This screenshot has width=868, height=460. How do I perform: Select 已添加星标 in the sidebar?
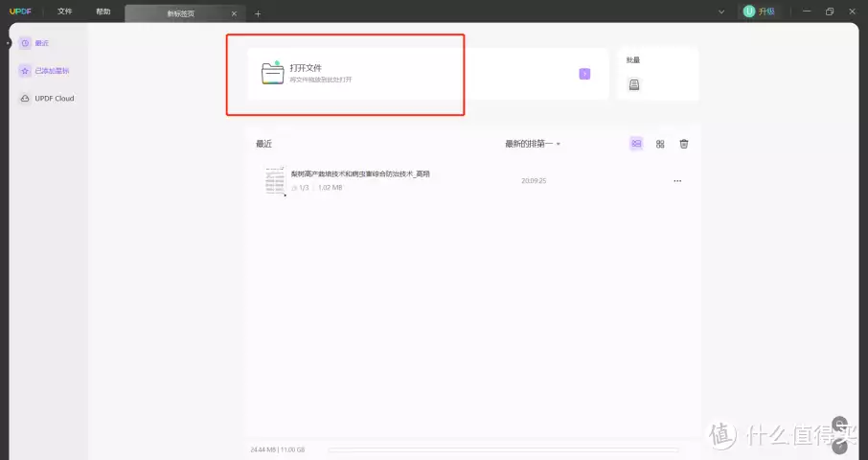click(52, 71)
